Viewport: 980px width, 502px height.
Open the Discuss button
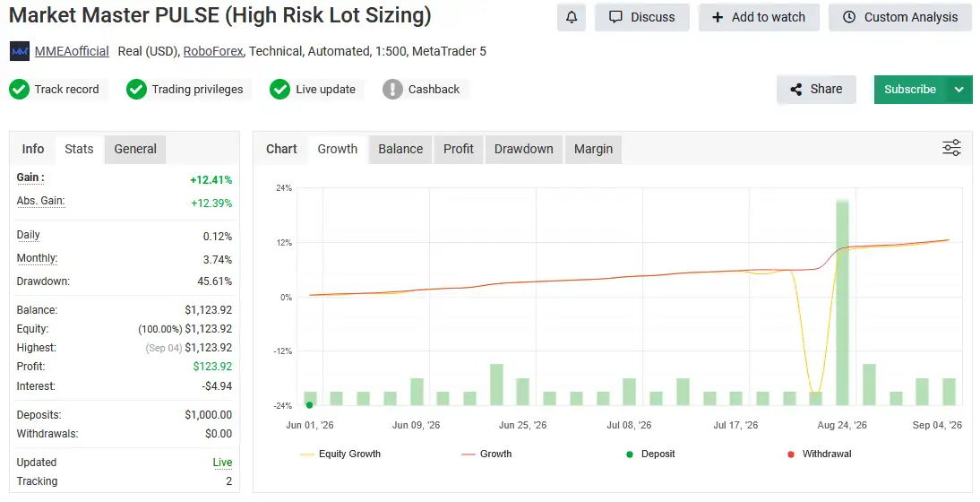(642, 18)
